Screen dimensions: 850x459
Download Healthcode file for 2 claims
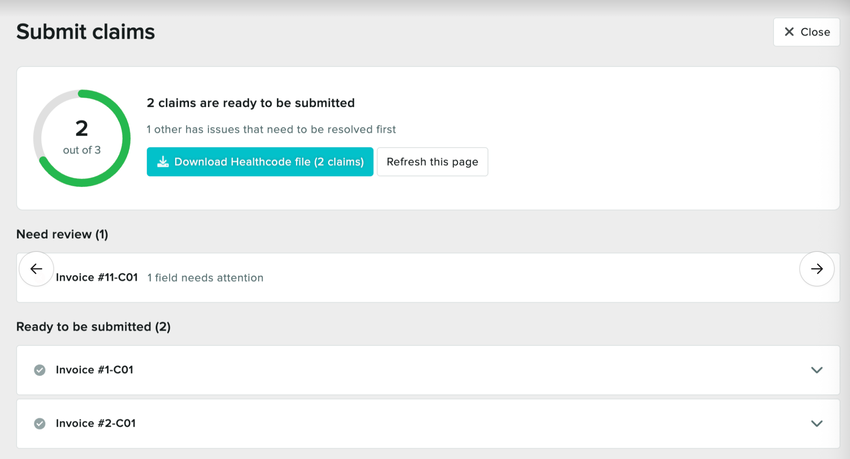coord(260,162)
